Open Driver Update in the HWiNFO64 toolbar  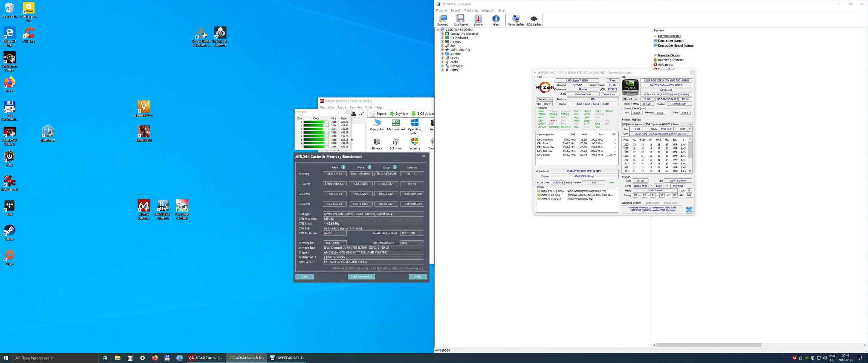pyautogui.click(x=516, y=20)
